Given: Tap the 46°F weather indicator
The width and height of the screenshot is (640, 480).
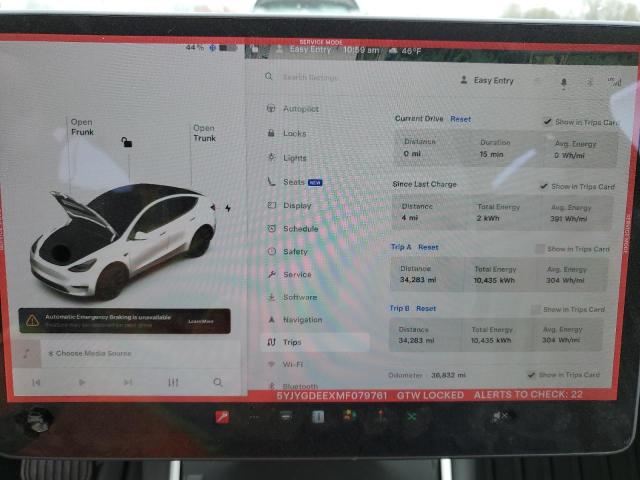Looking at the screenshot, I should pos(405,51).
